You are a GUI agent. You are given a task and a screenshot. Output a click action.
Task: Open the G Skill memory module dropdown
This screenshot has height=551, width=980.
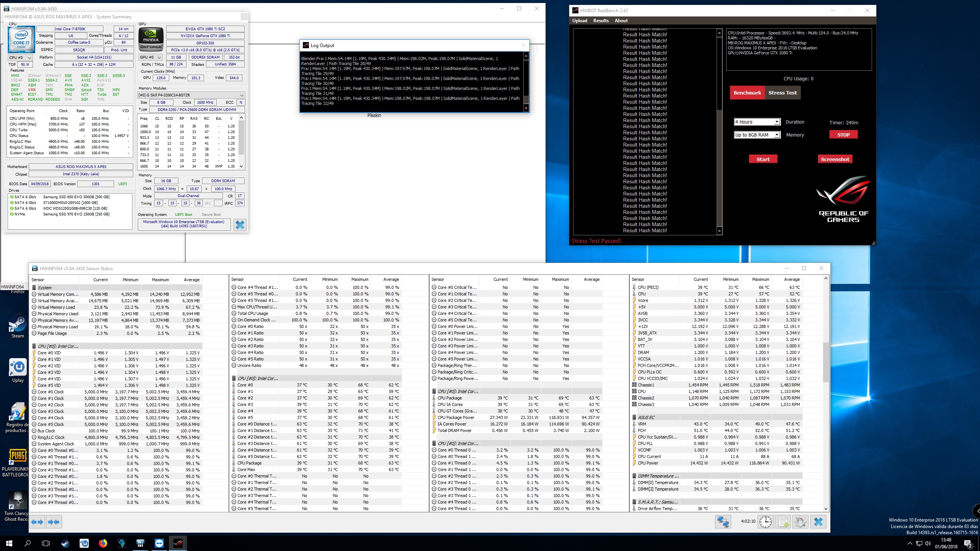(x=191, y=95)
